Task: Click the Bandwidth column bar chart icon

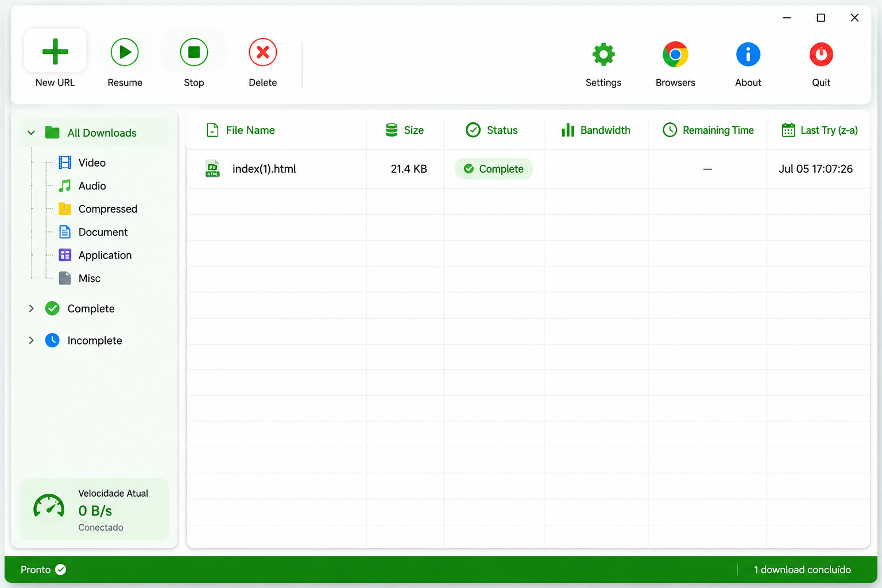Action: click(568, 130)
